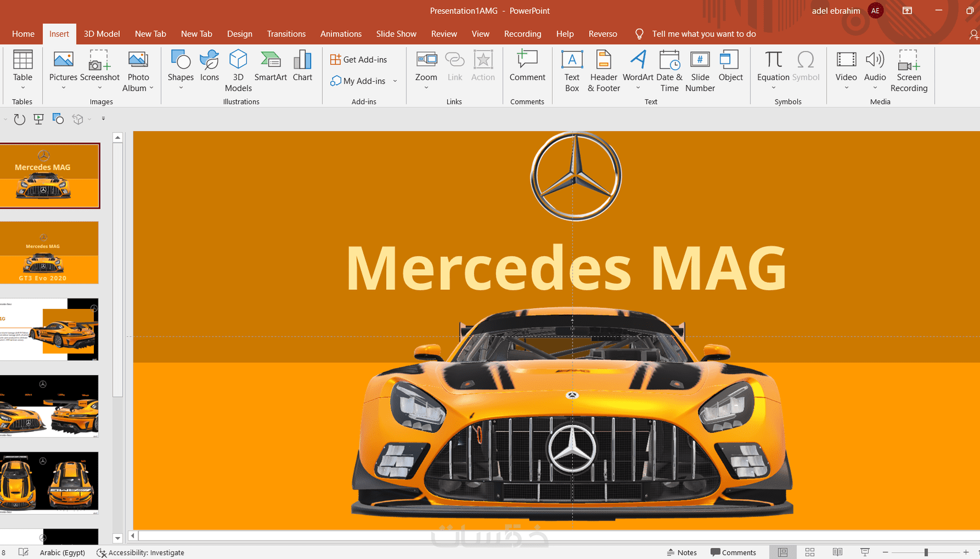
Task: Open the Reverso tab
Action: [603, 34]
